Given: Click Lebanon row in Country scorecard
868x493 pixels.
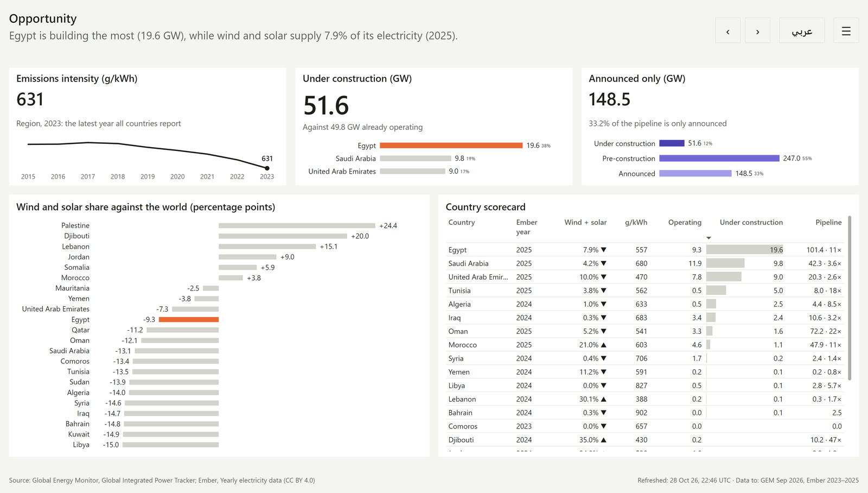Looking at the screenshot, I should [x=645, y=399].
